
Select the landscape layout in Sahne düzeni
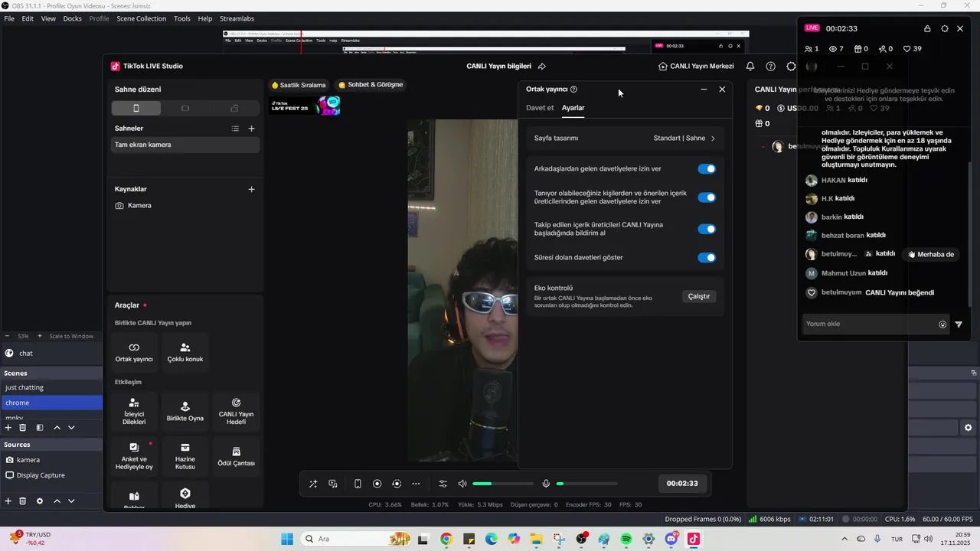pos(185,108)
